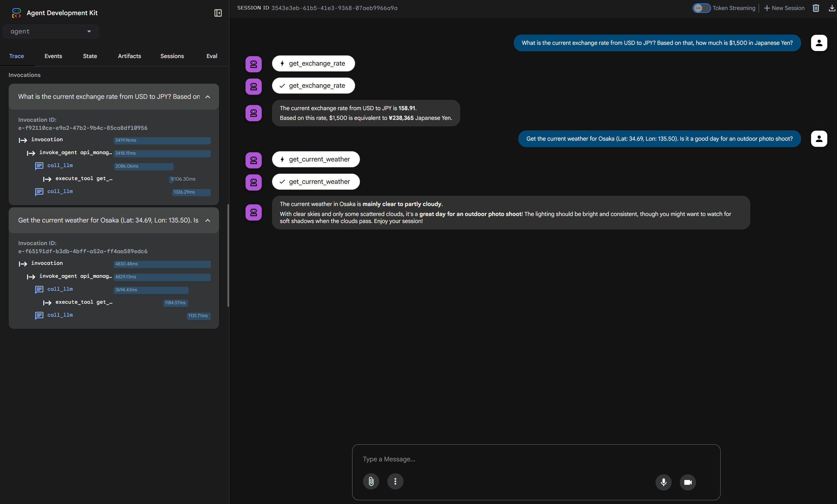Screen dimensions: 837x504
Task: Click the attach file paperclip icon
Action: pos(371,481)
